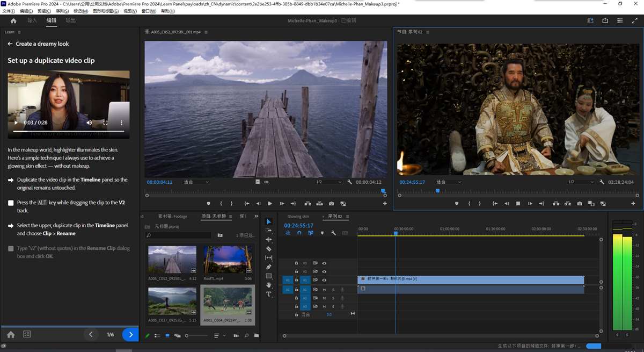This screenshot has width=644, height=352.
Task: Add a marker in the Program monitor
Action: [x=457, y=204]
